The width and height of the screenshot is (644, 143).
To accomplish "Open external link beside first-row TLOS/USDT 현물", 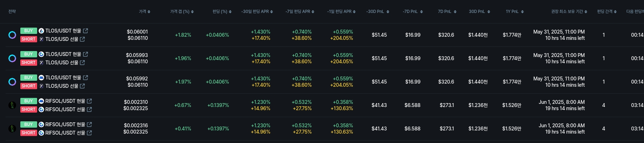I will coord(85,31).
